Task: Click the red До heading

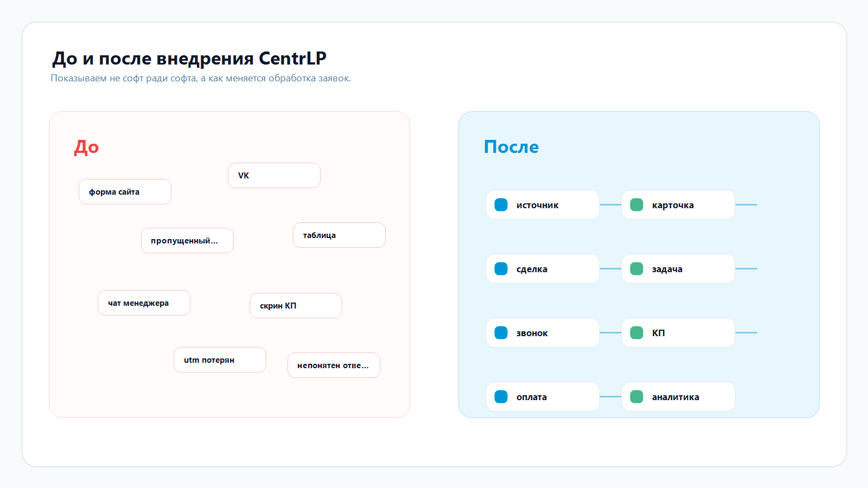Action: (86, 147)
